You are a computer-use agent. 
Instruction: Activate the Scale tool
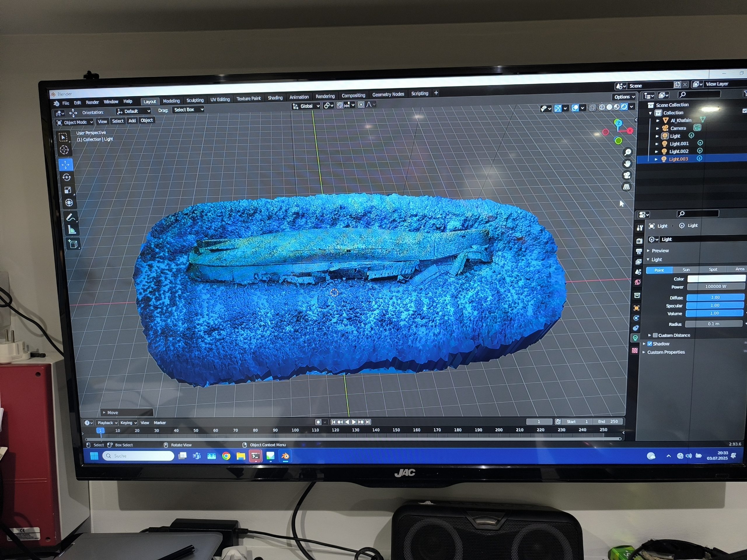[68, 190]
